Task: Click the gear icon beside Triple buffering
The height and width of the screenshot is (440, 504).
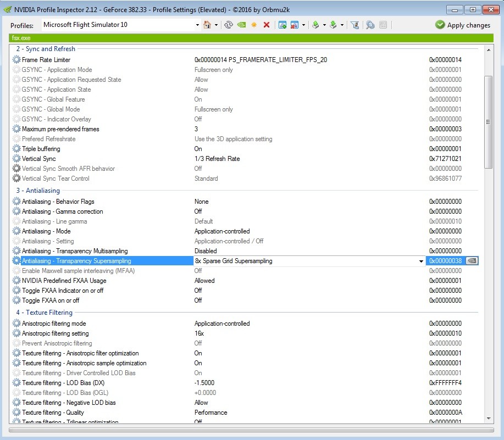Action: 16,149
